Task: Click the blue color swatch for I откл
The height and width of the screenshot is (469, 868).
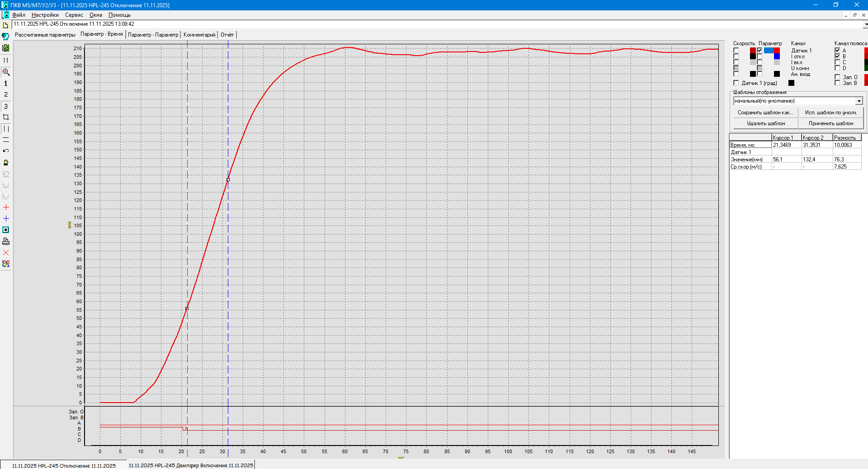Action: click(x=777, y=56)
